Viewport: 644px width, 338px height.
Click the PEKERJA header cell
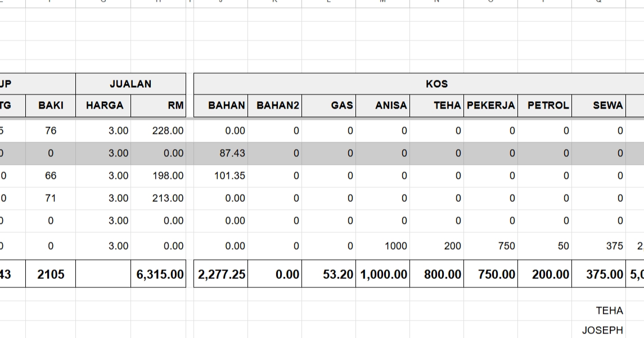click(x=491, y=105)
